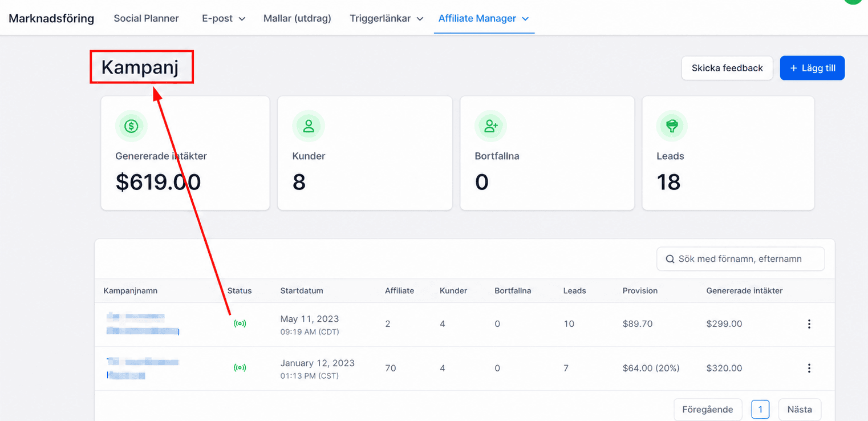The width and height of the screenshot is (868, 421).
Task: Click live status icon for May 11 campaign
Action: 240,323
